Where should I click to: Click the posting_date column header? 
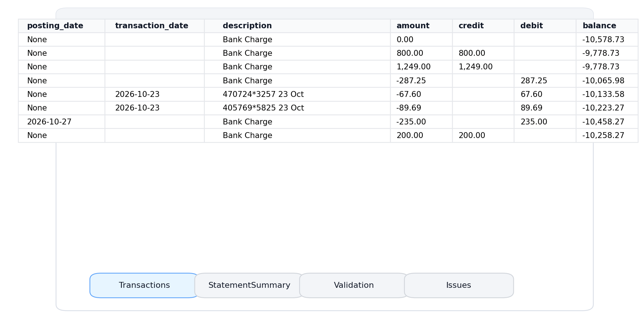62,26
